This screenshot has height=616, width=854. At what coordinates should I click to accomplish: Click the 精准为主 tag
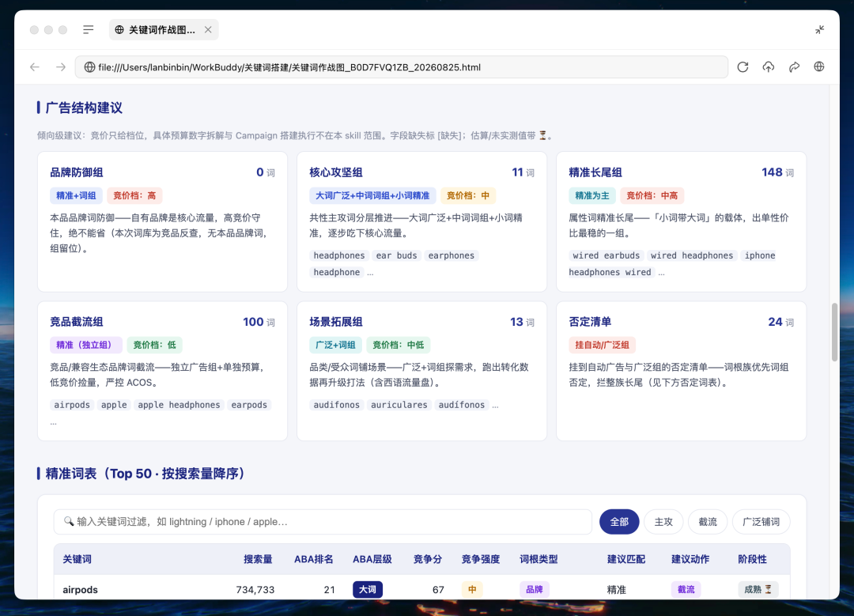click(x=592, y=195)
